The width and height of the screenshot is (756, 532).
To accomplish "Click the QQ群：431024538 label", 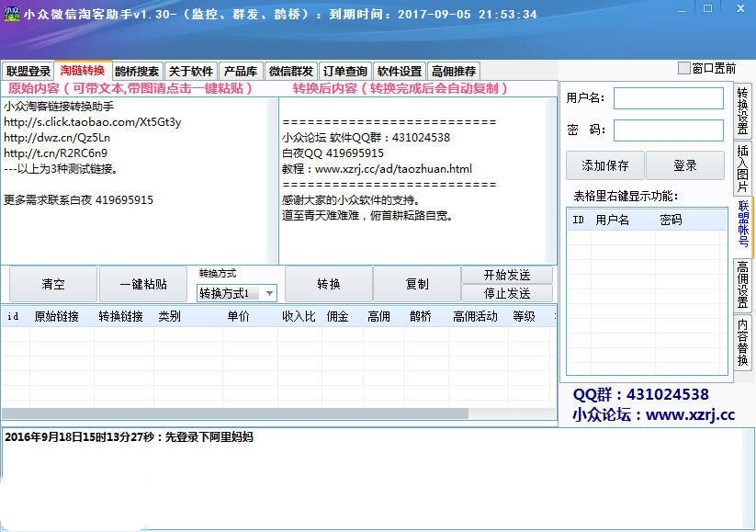I will click(x=641, y=394).
